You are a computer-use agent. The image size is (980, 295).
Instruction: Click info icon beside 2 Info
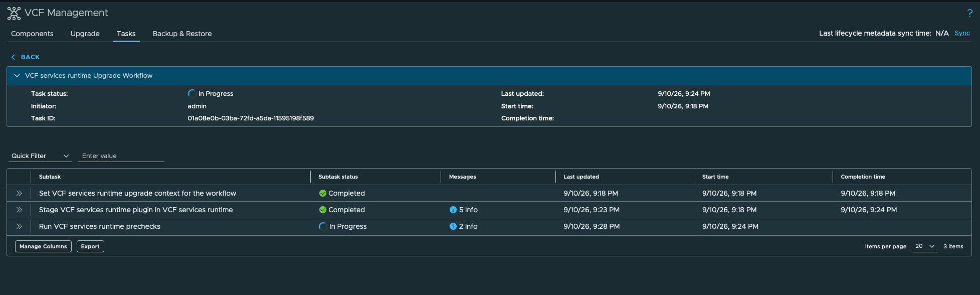pyautogui.click(x=453, y=226)
